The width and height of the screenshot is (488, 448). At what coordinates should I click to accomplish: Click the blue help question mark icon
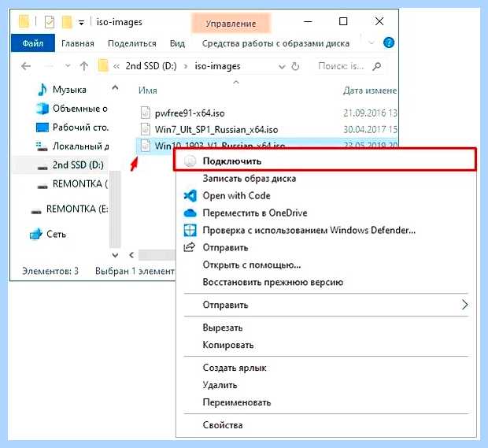coord(388,43)
